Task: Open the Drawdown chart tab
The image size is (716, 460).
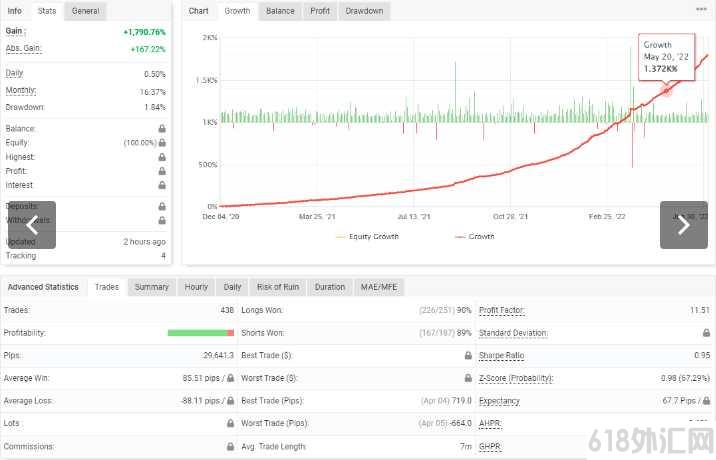Action: coord(364,11)
